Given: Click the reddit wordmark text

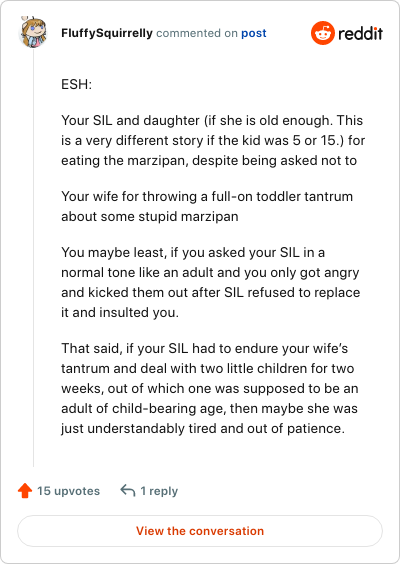Looking at the screenshot, I should coord(360,33).
